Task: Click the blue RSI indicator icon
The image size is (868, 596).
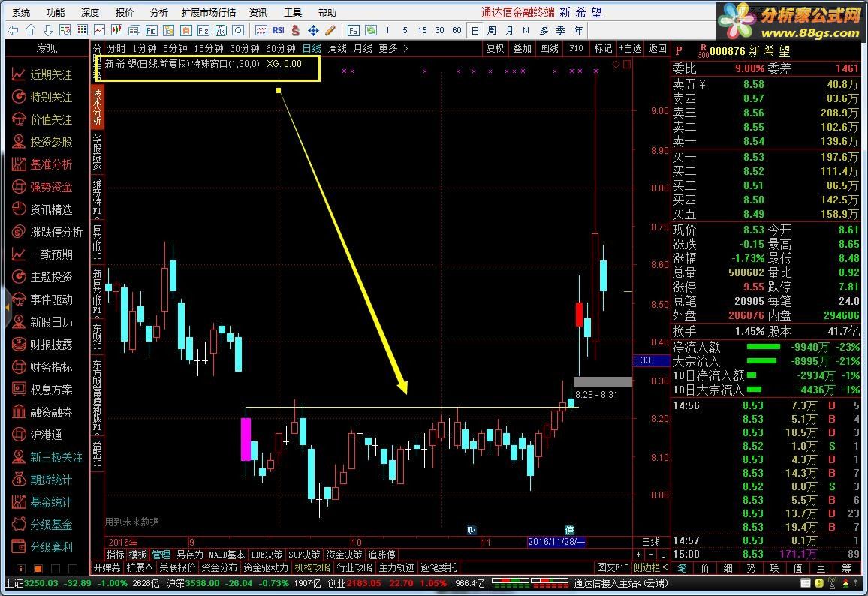Action: click(x=279, y=30)
